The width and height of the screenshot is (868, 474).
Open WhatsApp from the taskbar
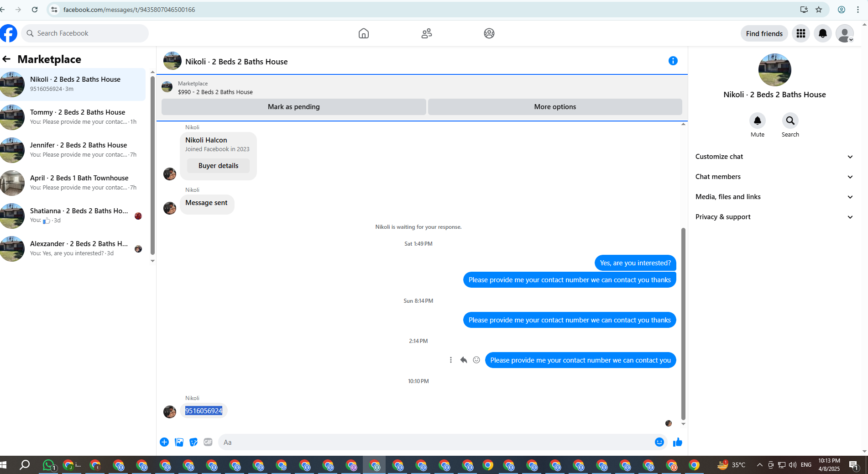tap(48, 465)
